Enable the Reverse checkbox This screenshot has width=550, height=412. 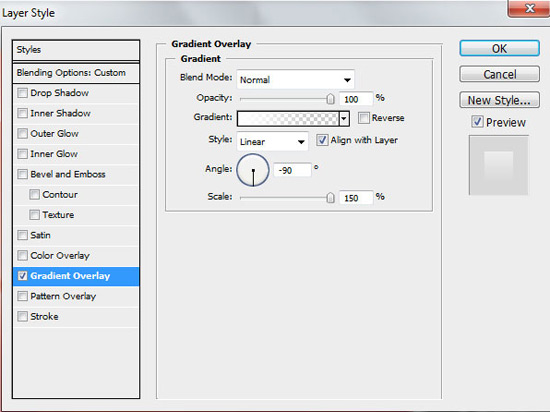364,118
